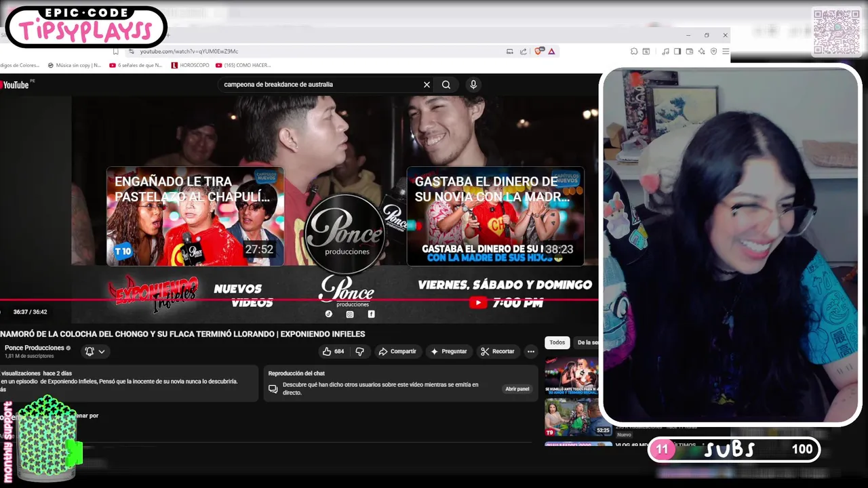The image size is (868, 488).
Task: Open the browser hamburger menu
Action: pyautogui.click(x=726, y=52)
